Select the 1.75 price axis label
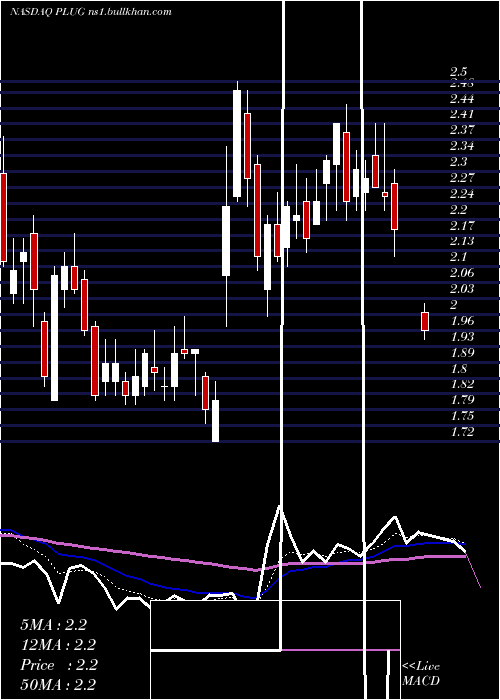This screenshot has width=500, height=700. (462, 416)
